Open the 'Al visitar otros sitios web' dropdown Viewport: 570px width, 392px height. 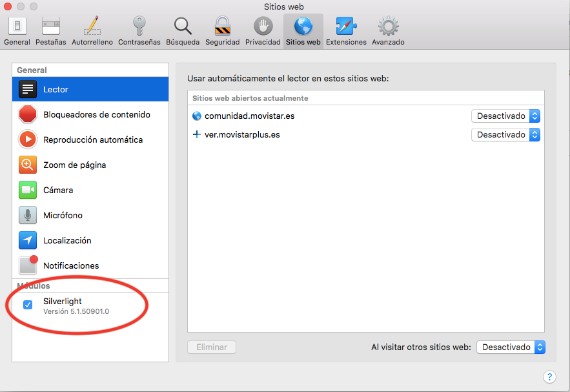(511, 347)
